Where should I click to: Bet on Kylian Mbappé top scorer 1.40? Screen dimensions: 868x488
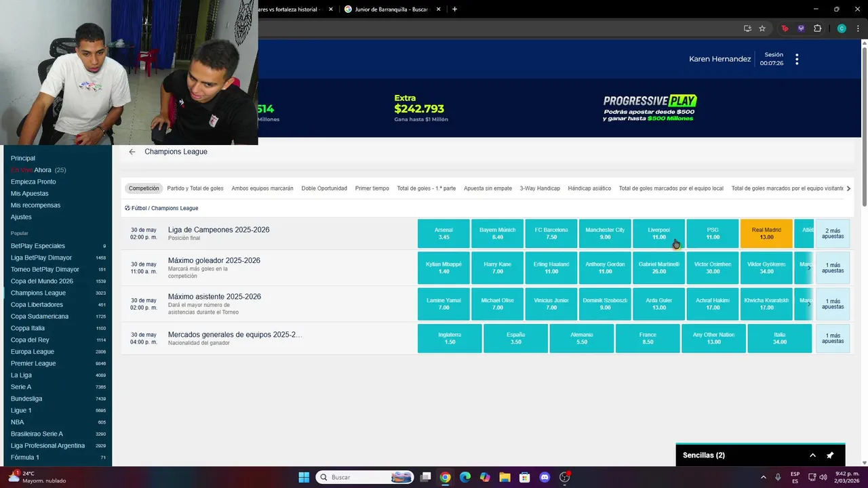tap(443, 268)
